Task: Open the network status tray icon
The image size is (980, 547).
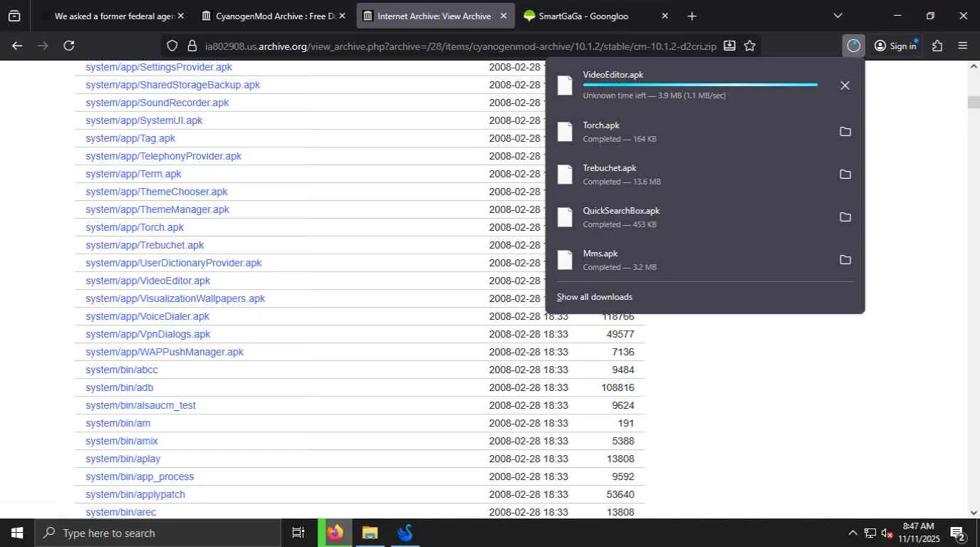Action: click(870, 533)
